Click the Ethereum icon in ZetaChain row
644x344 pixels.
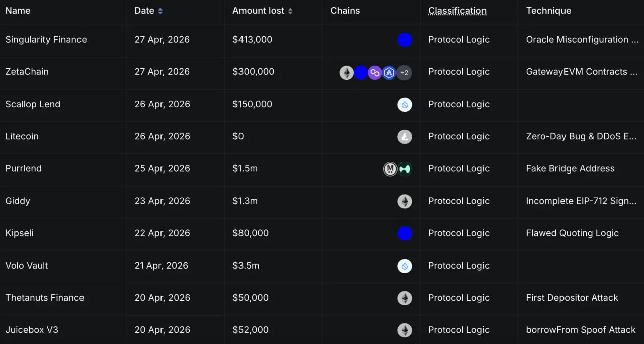(x=346, y=73)
